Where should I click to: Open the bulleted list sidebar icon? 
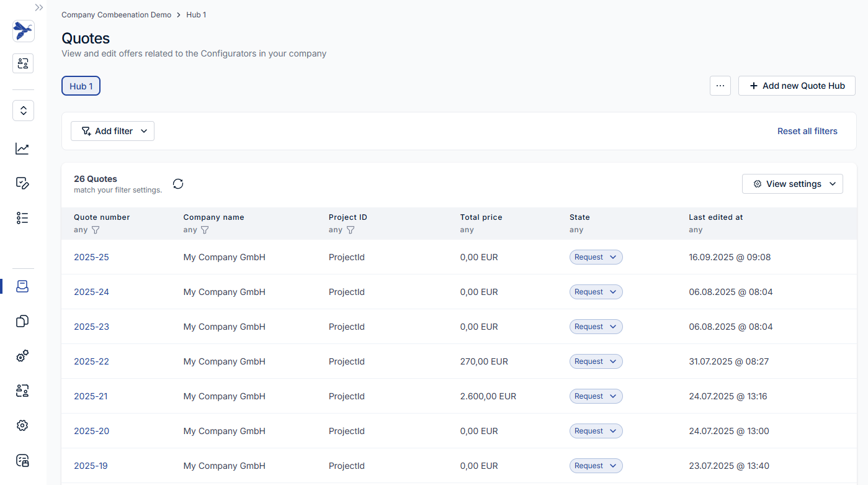tap(22, 218)
